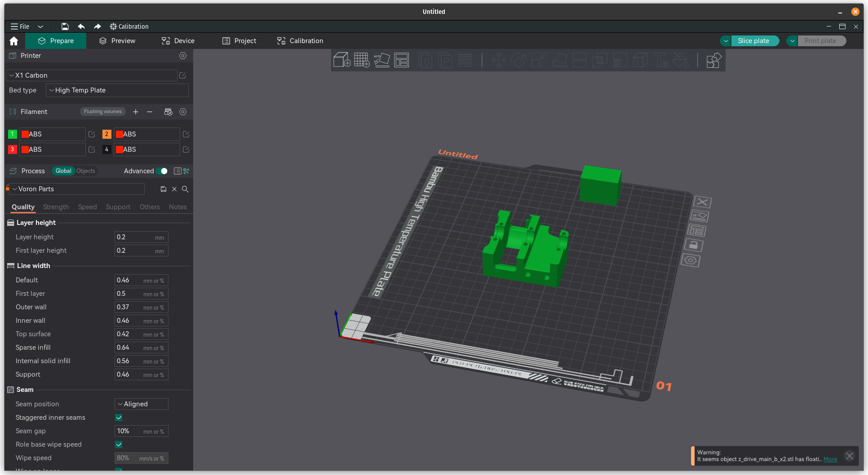This screenshot has height=475, width=868.
Task: Open the flushing volumes matrix icon
Action: [x=168, y=111]
